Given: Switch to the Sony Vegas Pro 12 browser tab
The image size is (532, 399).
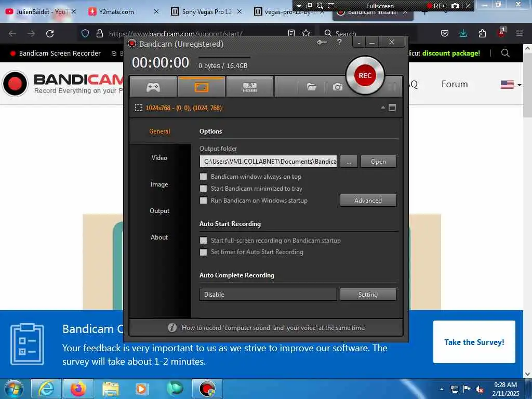Looking at the screenshot, I should coord(206,11).
